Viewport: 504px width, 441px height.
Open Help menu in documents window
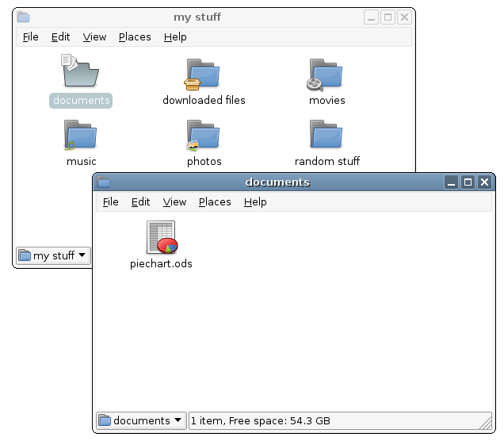(x=255, y=202)
